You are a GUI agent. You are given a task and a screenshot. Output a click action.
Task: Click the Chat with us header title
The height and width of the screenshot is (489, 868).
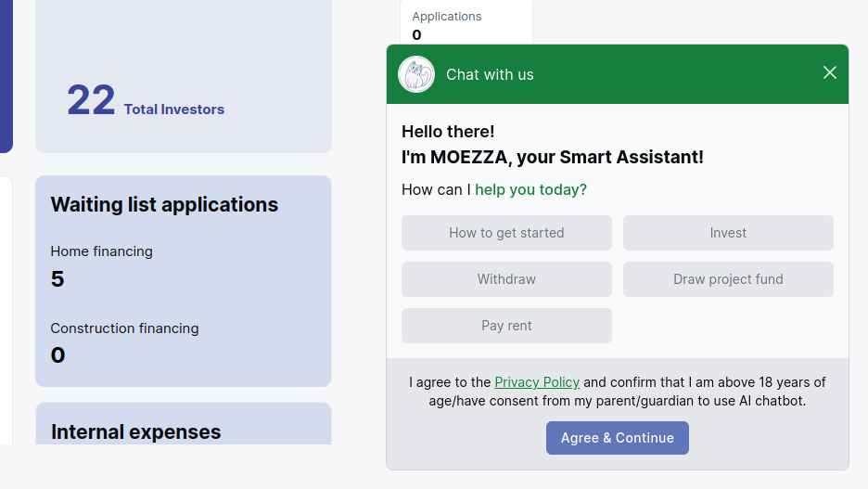pyautogui.click(x=490, y=75)
